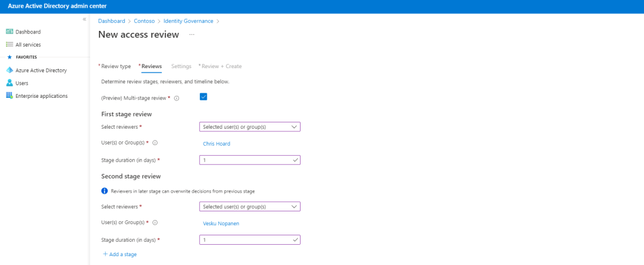Click the Dashboard icon in sidebar
The height and width of the screenshot is (265, 644).
click(9, 32)
